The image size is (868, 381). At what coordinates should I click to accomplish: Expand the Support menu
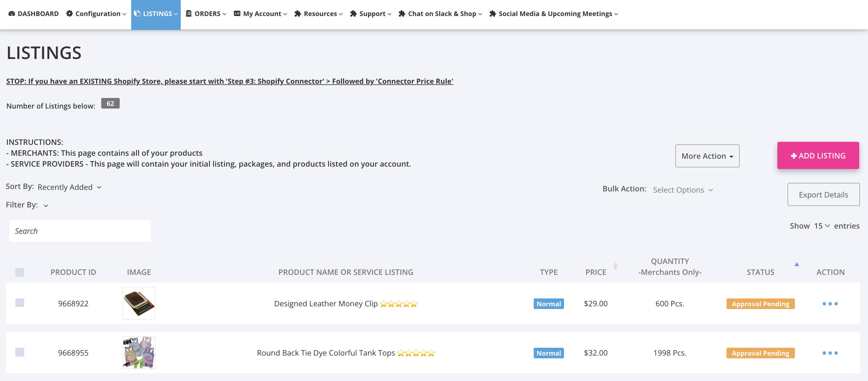[370, 14]
